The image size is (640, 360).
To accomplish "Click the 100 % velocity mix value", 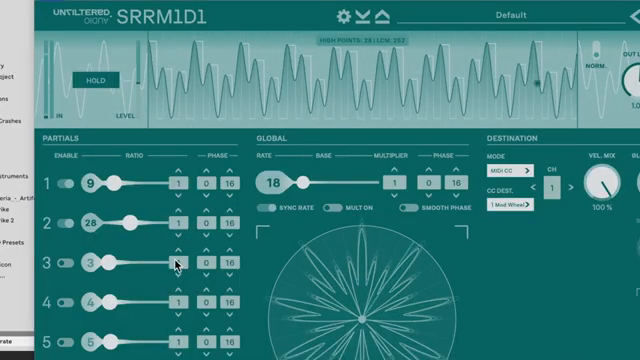I will pos(602,207).
